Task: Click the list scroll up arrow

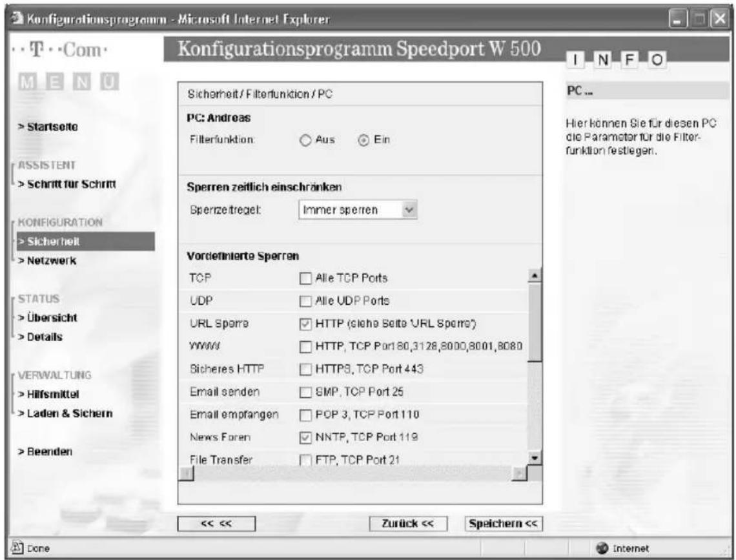Action: coord(534,276)
